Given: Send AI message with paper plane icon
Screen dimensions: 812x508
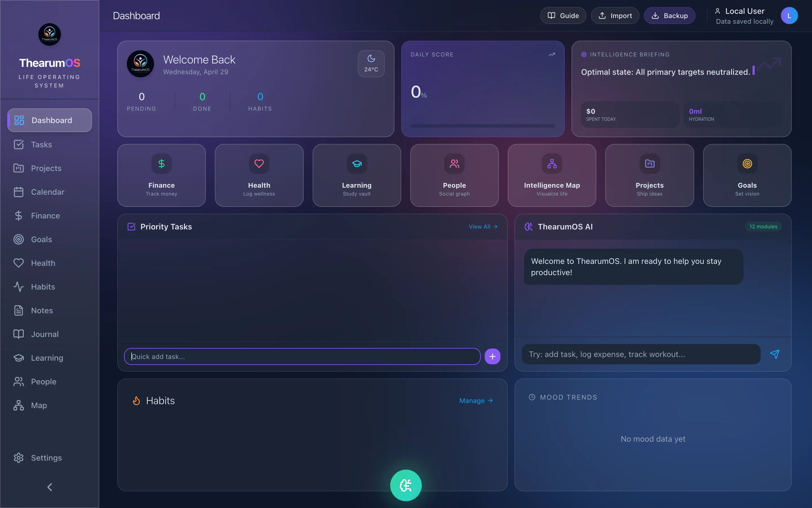Looking at the screenshot, I should [x=775, y=354].
